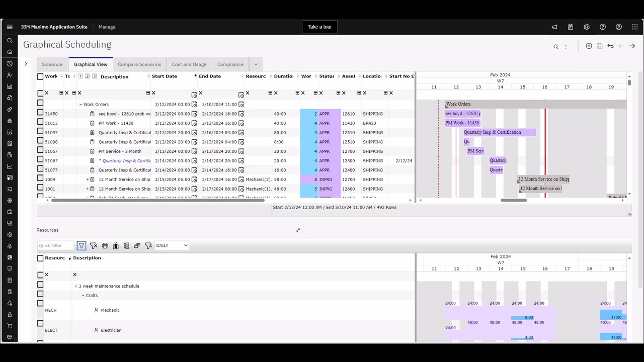
Task: Collapse the Crafts tree node
Action: (x=83, y=296)
